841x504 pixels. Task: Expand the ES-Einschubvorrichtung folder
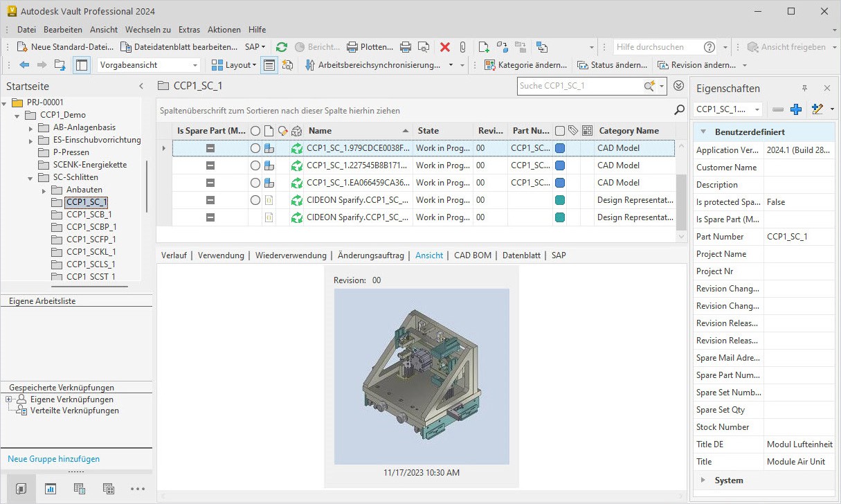(30, 140)
